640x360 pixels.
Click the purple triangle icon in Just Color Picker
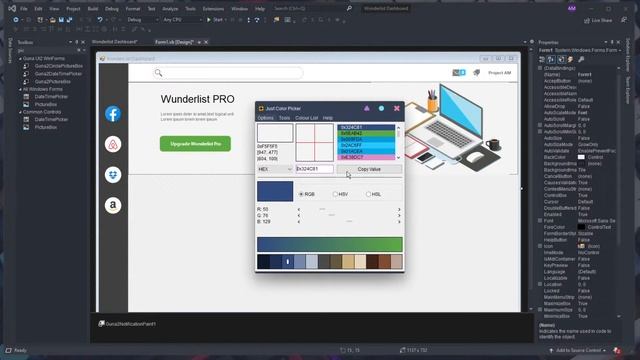coord(367,108)
